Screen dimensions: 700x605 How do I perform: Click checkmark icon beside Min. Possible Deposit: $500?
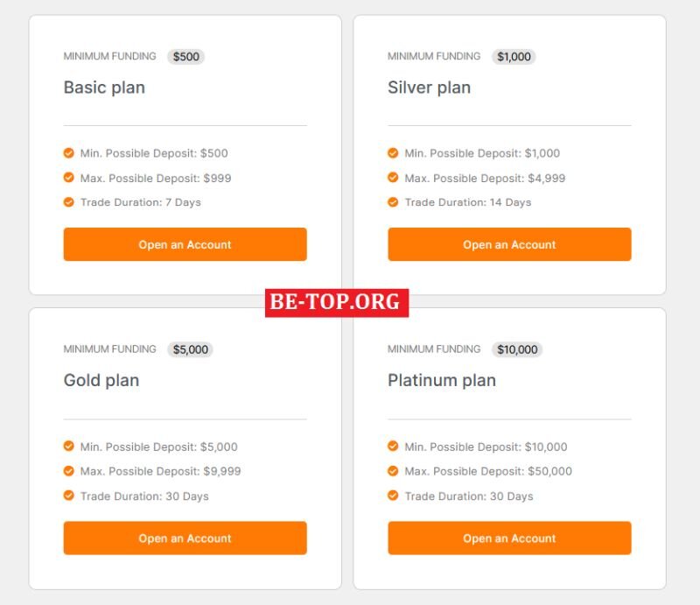pos(69,153)
